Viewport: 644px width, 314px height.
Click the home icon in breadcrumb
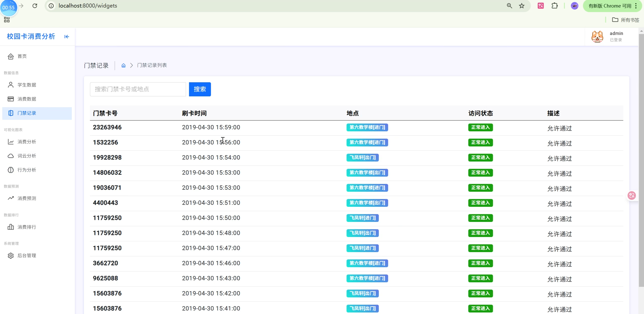(123, 65)
